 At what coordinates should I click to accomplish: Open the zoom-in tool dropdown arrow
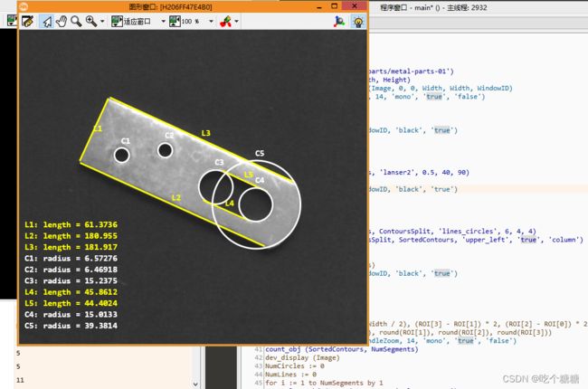(x=102, y=22)
